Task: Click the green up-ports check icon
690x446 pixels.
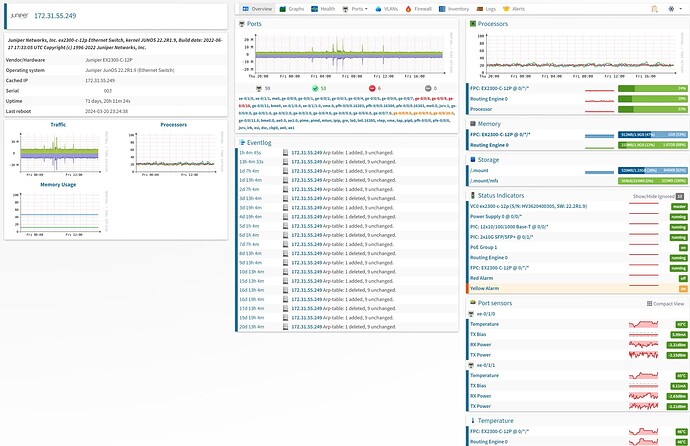Action: pos(315,88)
